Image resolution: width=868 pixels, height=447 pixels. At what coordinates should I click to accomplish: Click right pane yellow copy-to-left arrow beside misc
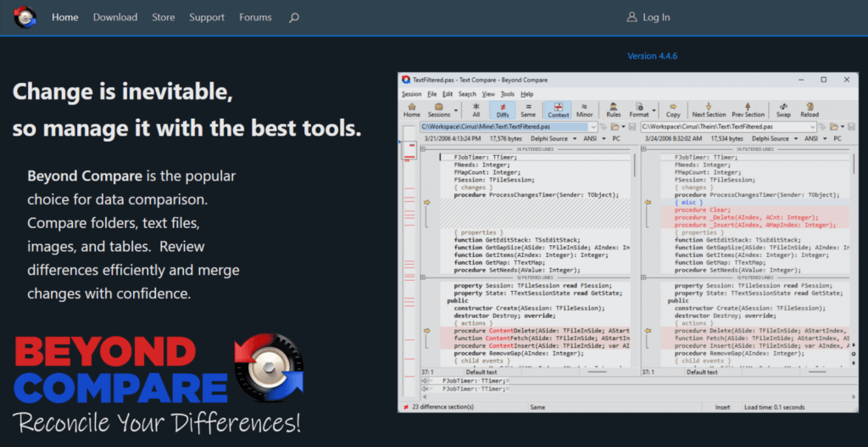(x=648, y=202)
